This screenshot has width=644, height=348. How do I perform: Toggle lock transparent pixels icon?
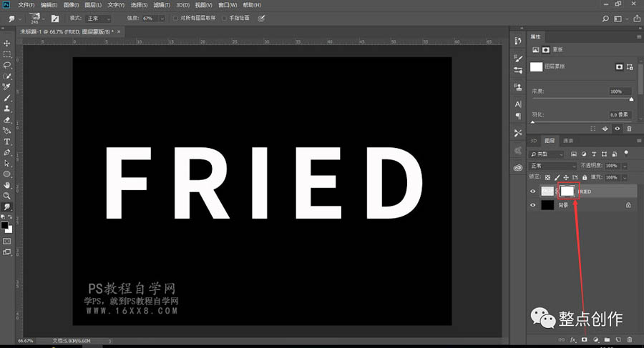[547, 177]
